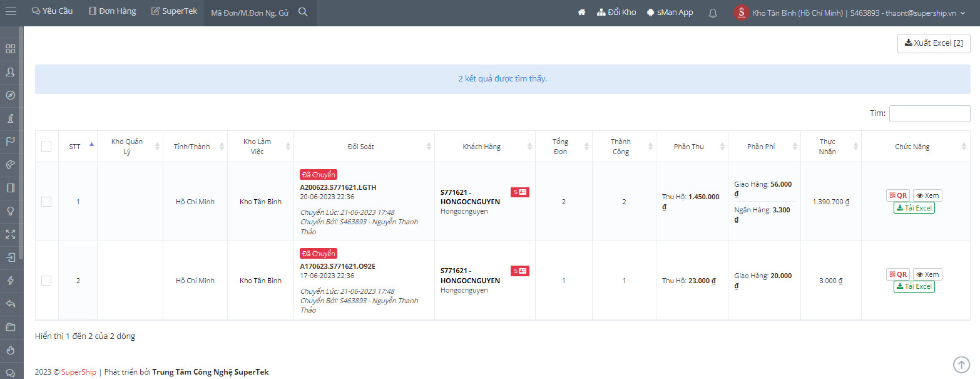Click the SuperShip avatar logo

(x=741, y=13)
